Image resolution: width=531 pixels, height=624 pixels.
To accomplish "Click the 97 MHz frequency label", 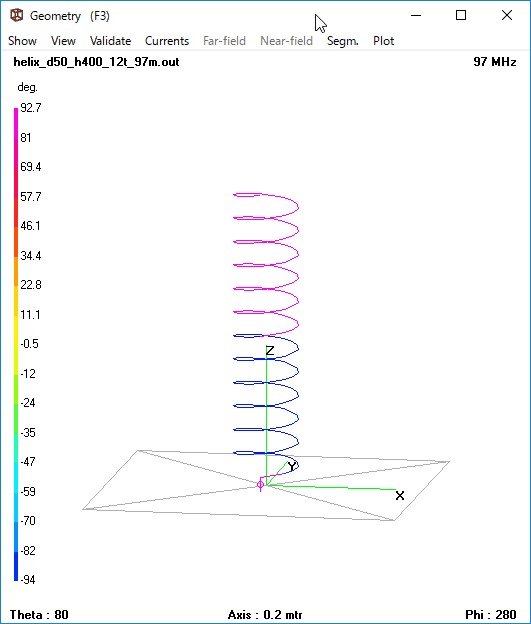I will 495,62.
